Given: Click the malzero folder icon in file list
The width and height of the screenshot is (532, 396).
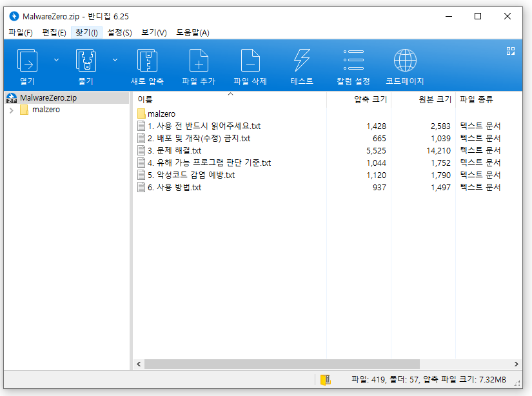Looking at the screenshot, I should pyautogui.click(x=141, y=114).
